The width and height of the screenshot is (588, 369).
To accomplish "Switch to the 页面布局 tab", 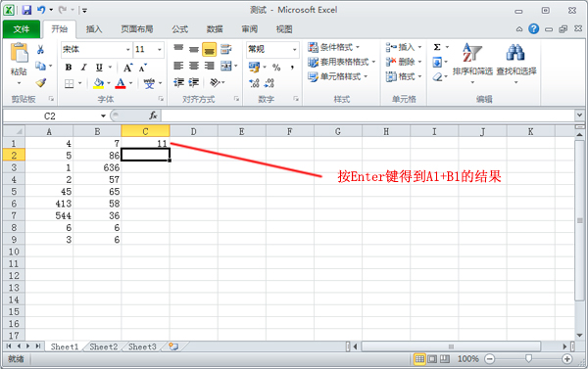I will point(136,29).
